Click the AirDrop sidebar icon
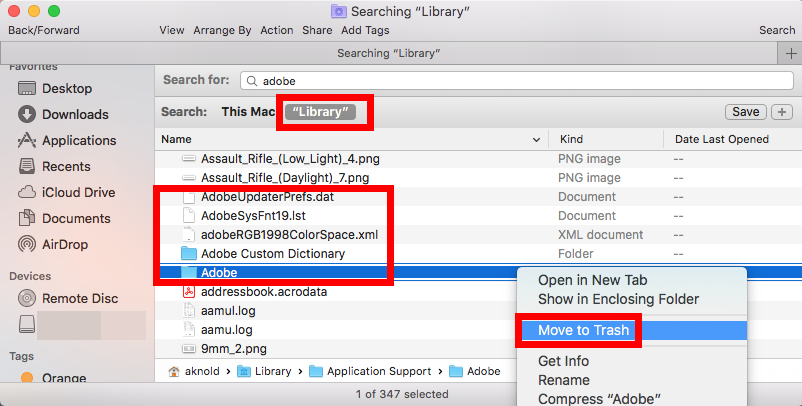Screen dimensions: 802x406 pyautogui.click(x=27, y=244)
